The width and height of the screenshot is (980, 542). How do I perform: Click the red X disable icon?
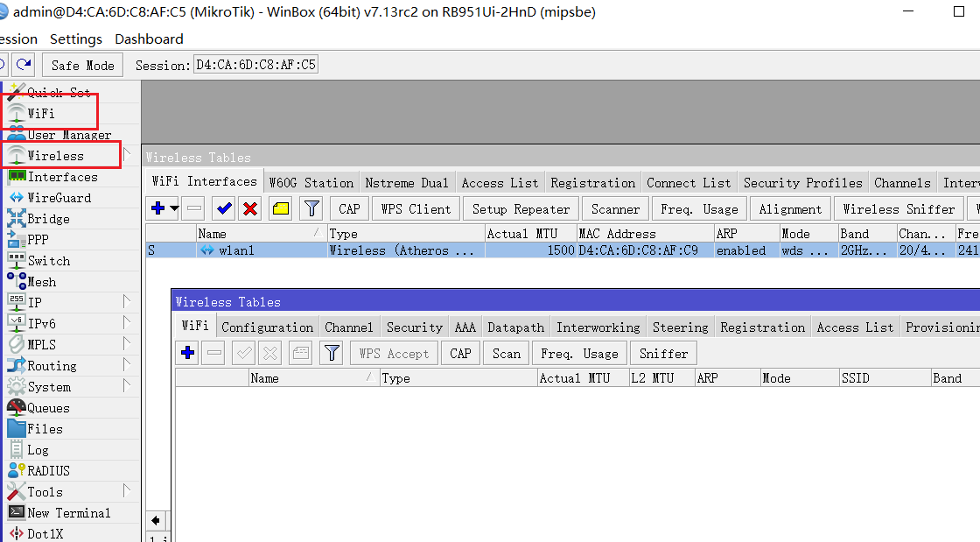point(250,208)
